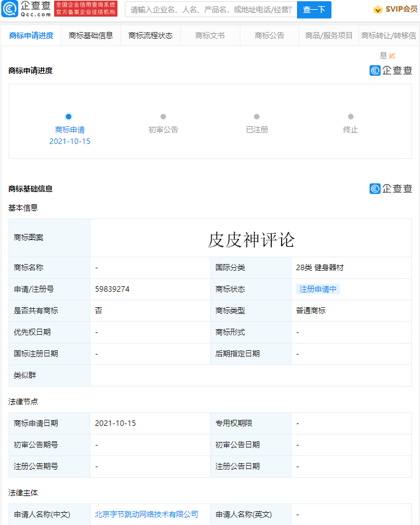Switch to 商标申请进度 tab
420x525 pixels.
31,36
